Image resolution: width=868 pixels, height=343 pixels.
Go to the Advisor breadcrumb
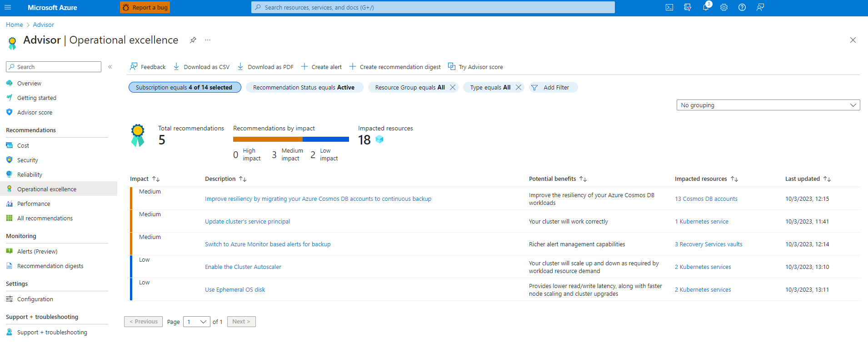click(x=43, y=25)
